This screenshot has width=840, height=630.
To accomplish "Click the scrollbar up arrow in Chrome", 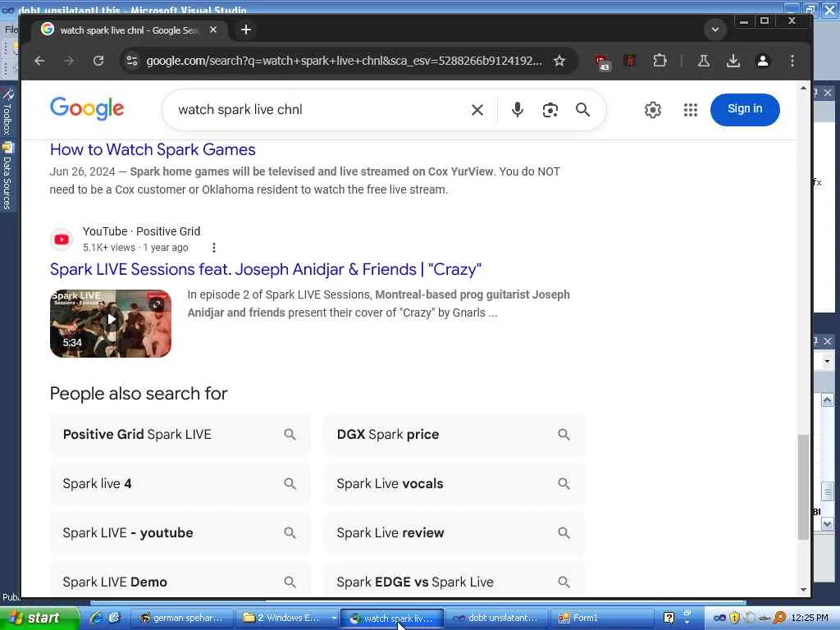I will [x=803, y=87].
